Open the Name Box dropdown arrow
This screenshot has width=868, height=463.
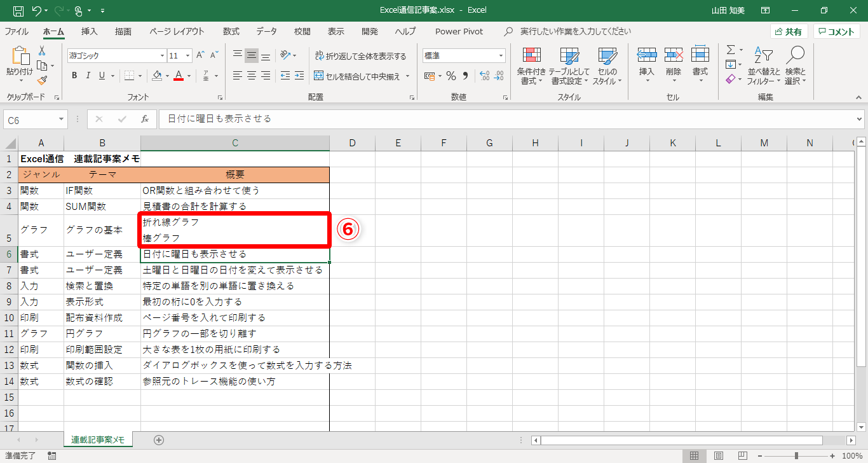pos(62,119)
